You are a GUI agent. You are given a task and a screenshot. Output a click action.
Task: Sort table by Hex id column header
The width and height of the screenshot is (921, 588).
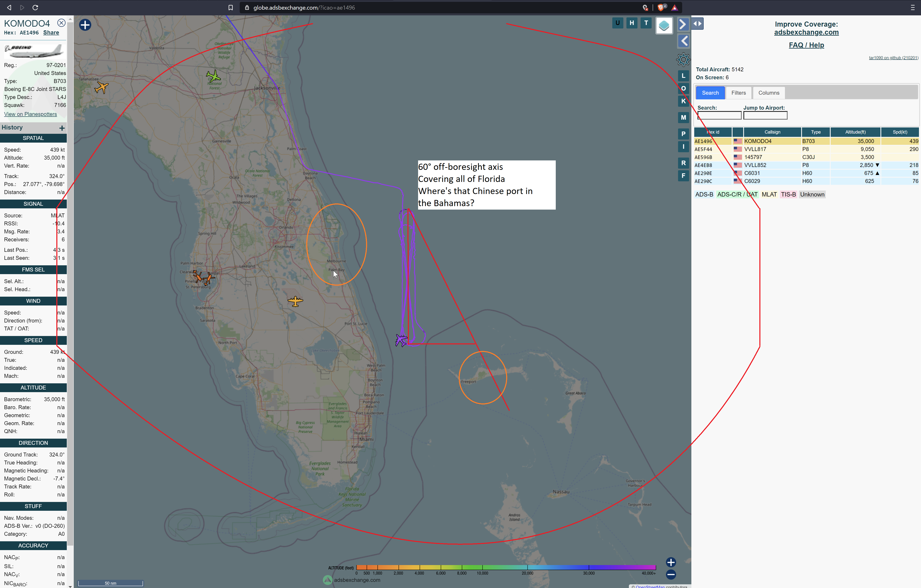pyautogui.click(x=712, y=132)
